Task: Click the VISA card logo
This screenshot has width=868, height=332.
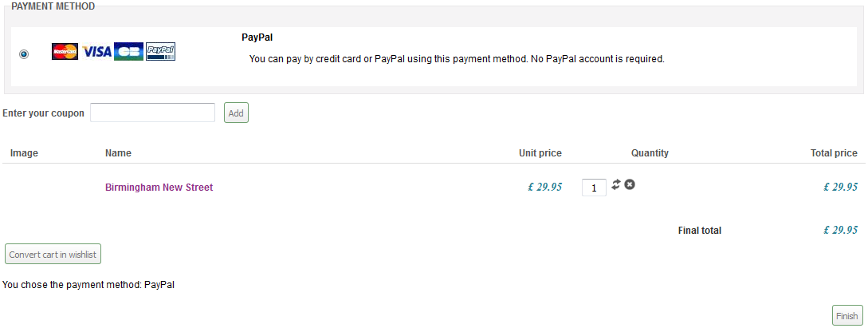Action: pyautogui.click(x=97, y=52)
